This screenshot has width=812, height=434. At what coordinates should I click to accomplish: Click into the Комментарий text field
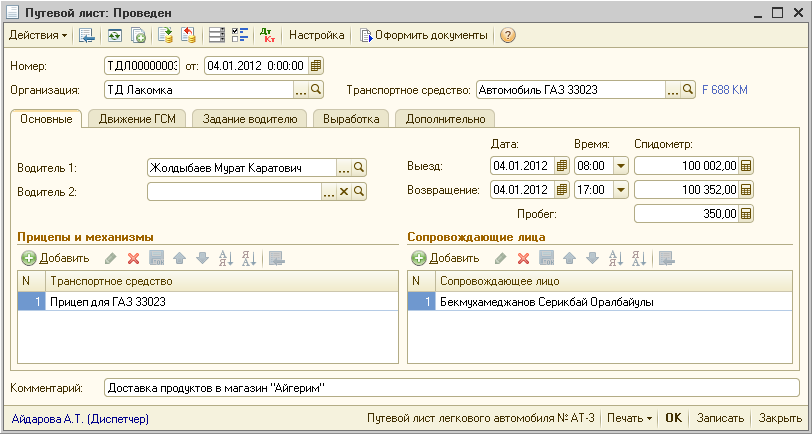[x=450, y=387]
